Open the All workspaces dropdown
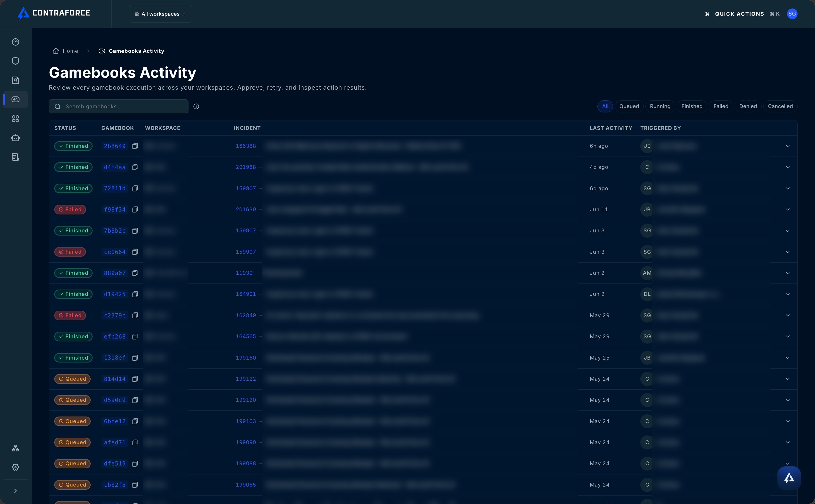Image resolution: width=815 pixels, height=504 pixels. pyautogui.click(x=160, y=14)
